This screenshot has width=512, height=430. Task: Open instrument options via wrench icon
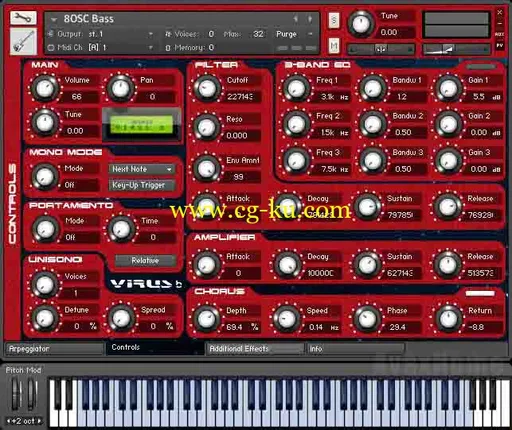pos(23,18)
